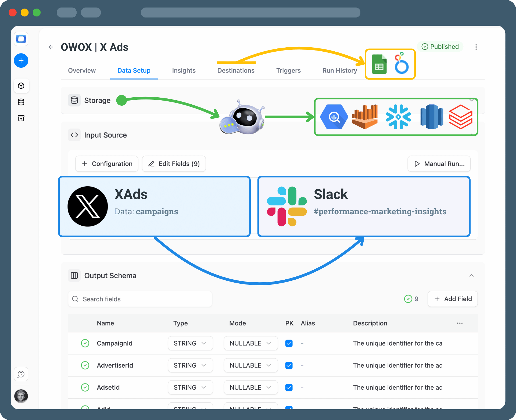The height and width of the screenshot is (420, 516).
Task: Toggle the PK checkbox for AdvertiserId
Action: (289, 365)
